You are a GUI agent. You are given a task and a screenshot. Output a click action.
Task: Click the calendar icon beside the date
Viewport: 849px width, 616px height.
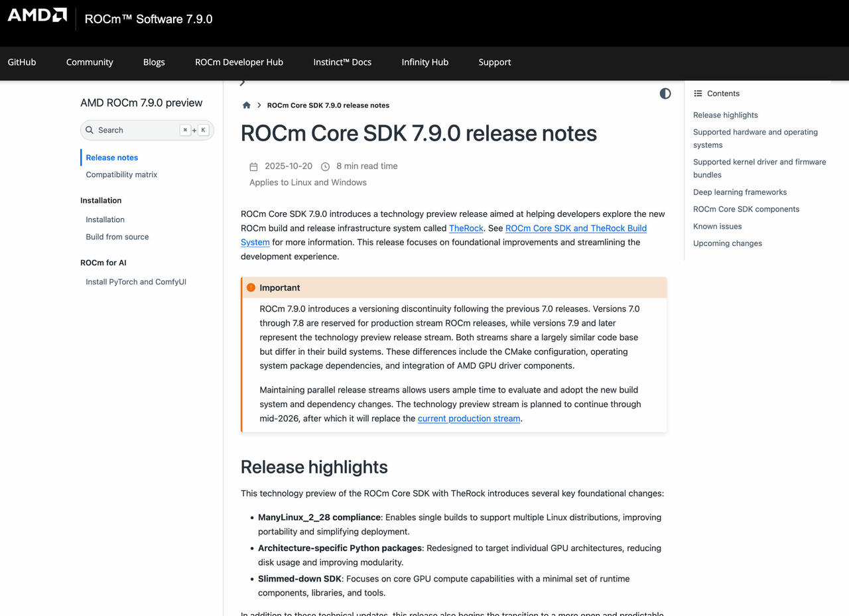[x=253, y=166]
